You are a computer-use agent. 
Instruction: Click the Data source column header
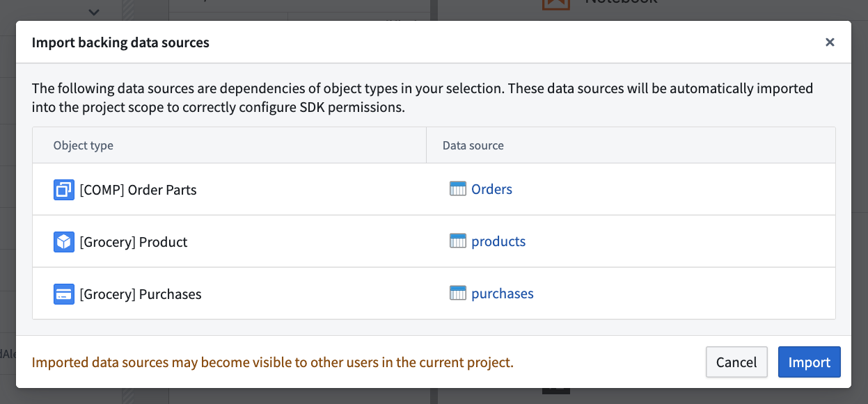473,145
